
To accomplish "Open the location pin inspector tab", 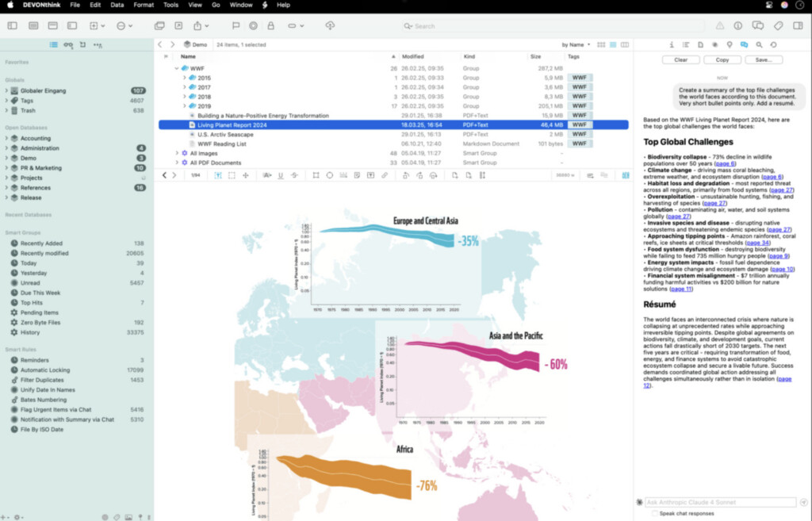I will (x=730, y=45).
